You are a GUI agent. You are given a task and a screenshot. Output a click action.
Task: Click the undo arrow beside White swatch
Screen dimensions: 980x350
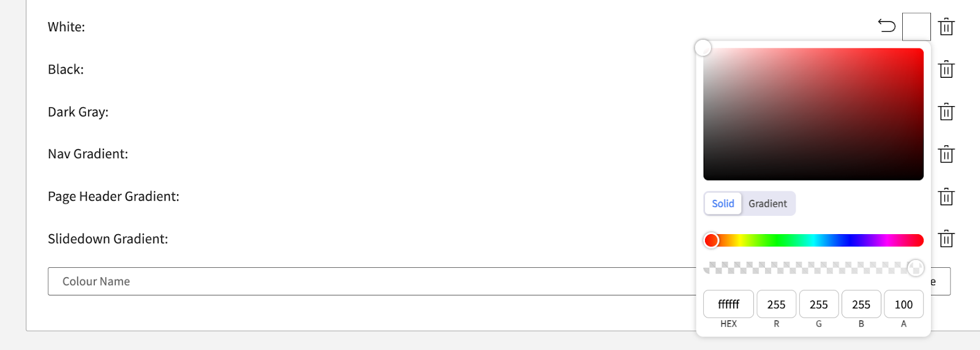(887, 26)
